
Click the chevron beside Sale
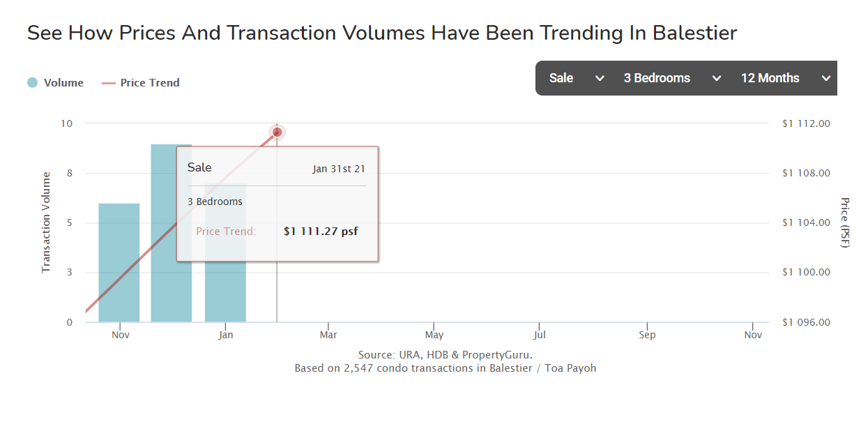pyautogui.click(x=600, y=78)
